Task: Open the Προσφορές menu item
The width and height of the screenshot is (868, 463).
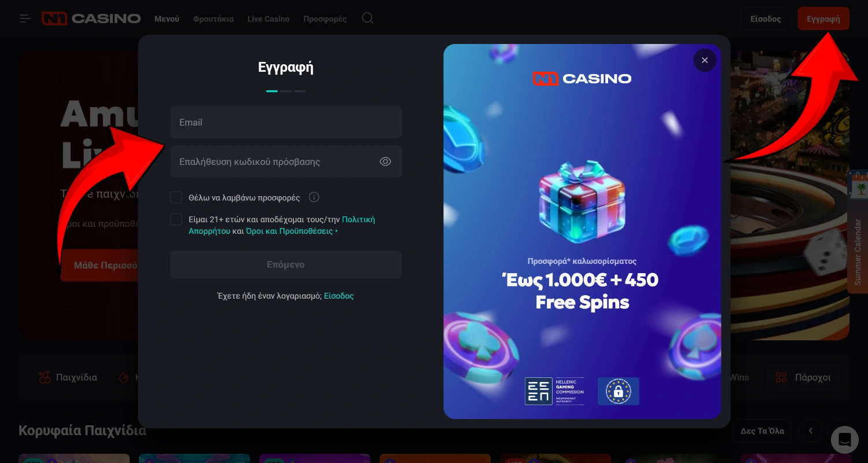Action: pos(325,19)
